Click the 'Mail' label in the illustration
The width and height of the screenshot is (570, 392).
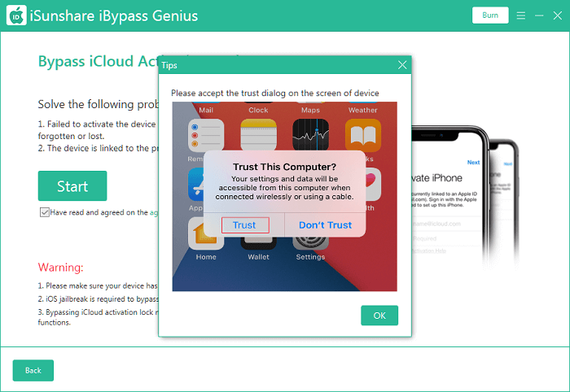coord(206,110)
